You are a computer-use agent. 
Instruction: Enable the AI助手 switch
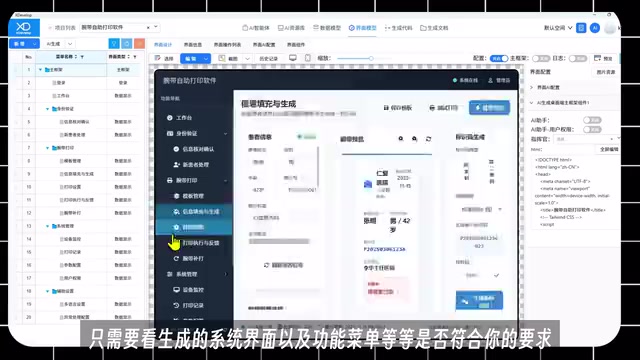click(x=592, y=120)
